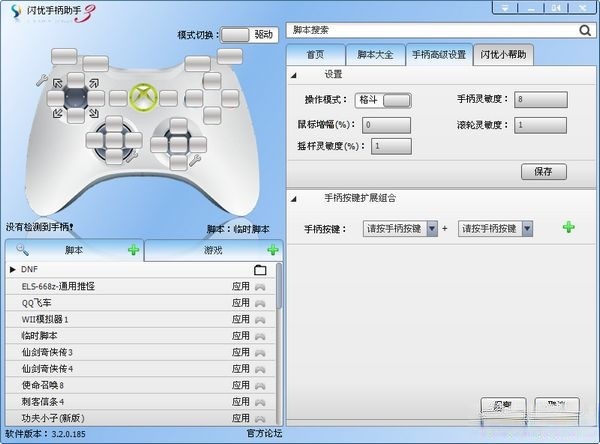Screen dimensions: 600x444
Task: Toggle the 模式切换 驱动 mode switch
Action: point(249,35)
